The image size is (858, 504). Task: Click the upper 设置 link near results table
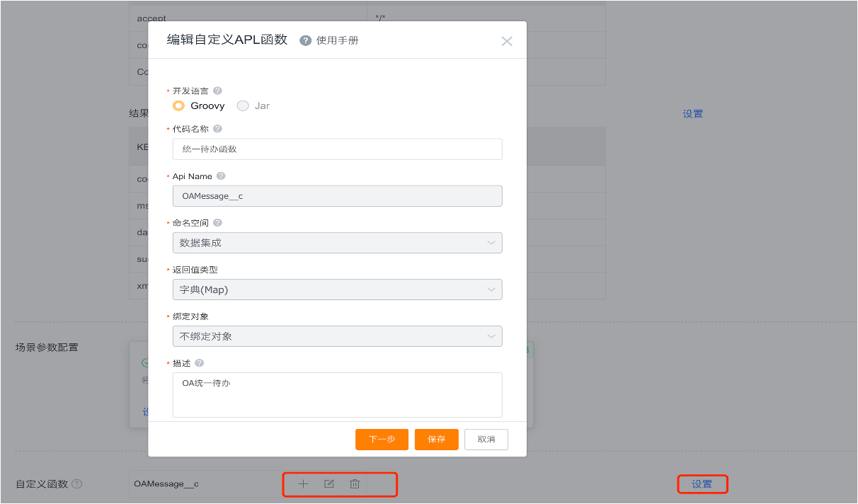tap(692, 113)
